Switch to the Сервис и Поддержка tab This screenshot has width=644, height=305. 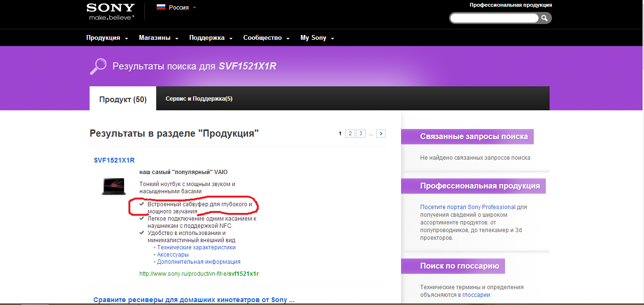tap(199, 99)
